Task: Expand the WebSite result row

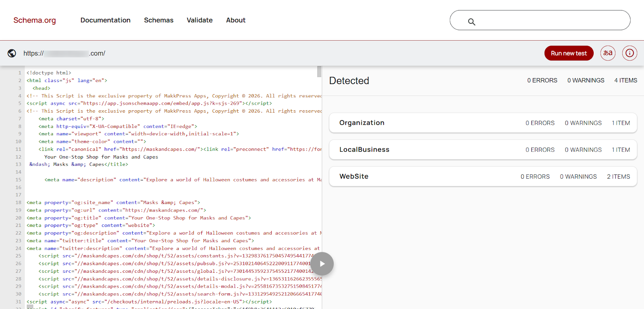Action: pyautogui.click(x=483, y=177)
